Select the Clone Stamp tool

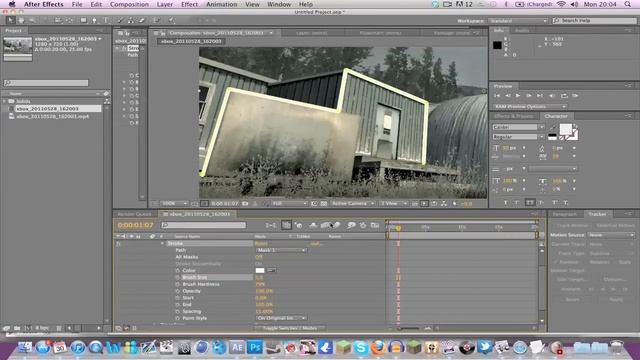point(131,20)
